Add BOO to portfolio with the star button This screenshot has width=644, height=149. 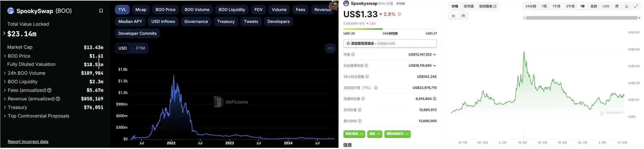[x=390, y=44]
